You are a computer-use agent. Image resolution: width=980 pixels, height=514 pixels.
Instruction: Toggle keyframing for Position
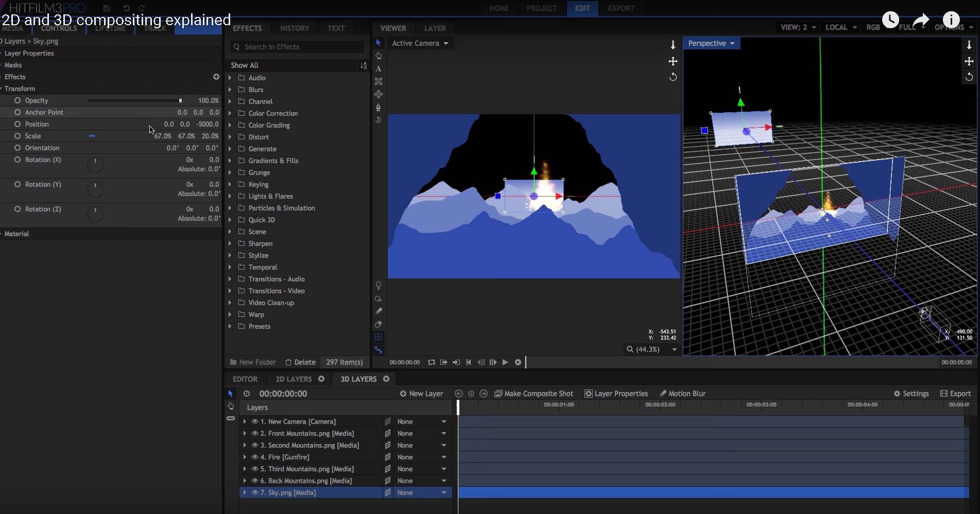coord(18,124)
